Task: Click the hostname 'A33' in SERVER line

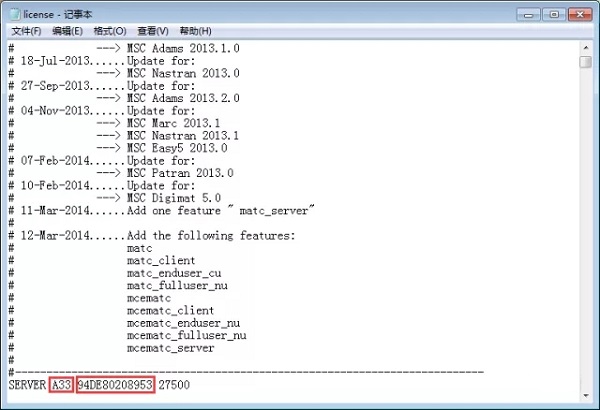Action: pos(61,385)
